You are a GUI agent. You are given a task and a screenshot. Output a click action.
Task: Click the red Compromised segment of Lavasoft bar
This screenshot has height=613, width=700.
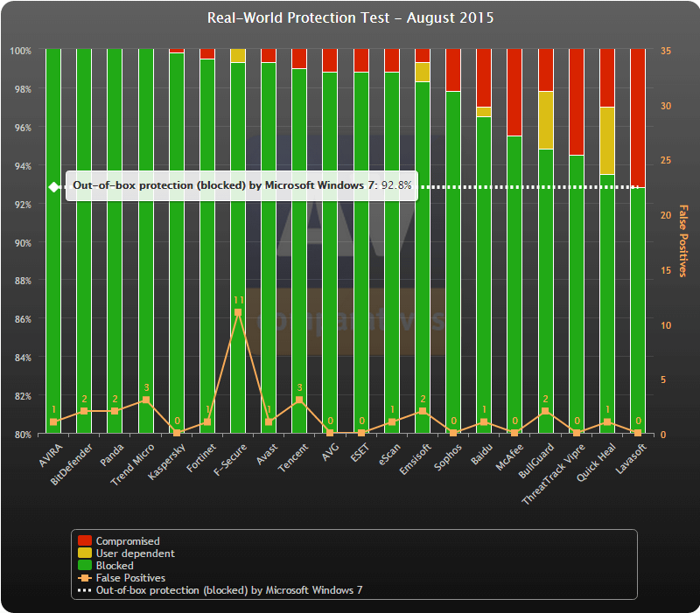pyautogui.click(x=638, y=118)
